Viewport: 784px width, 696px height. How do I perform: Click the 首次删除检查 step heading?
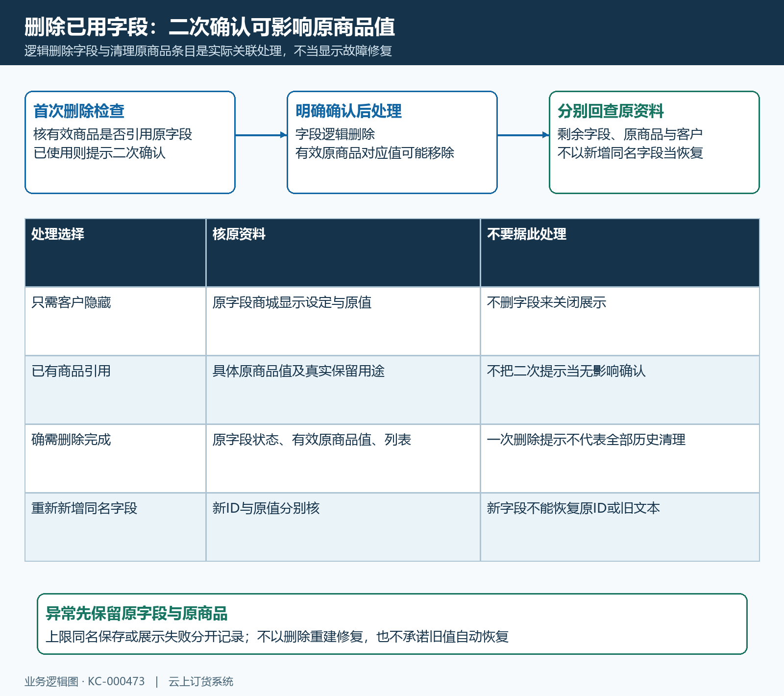[x=79, y=111]
